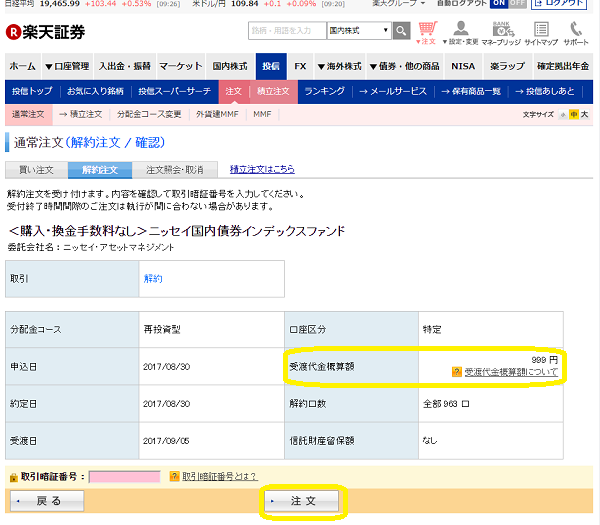The width and height of the screenshot is (600, 525).
Task: Open the FX tab
Action: pyautogui.click(x=300, y=66)
